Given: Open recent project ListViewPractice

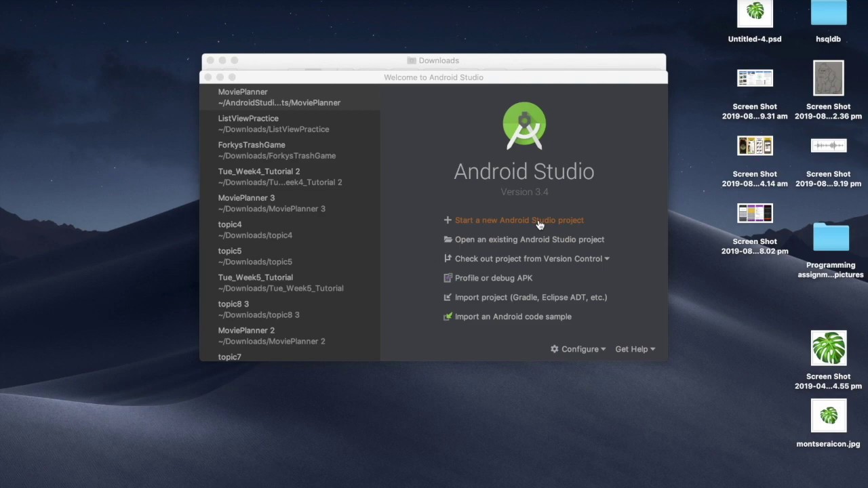Looking at the screenshot, I should 290,123.
